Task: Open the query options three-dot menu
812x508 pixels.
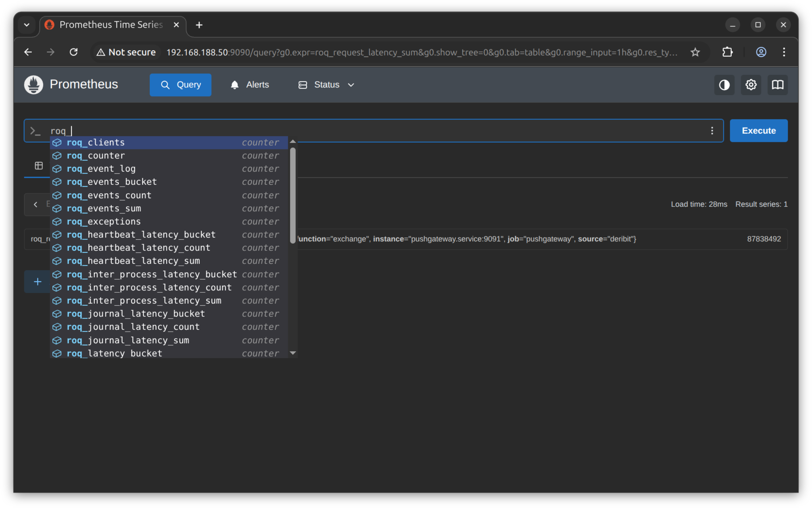Action: click(x=712, y=131)
